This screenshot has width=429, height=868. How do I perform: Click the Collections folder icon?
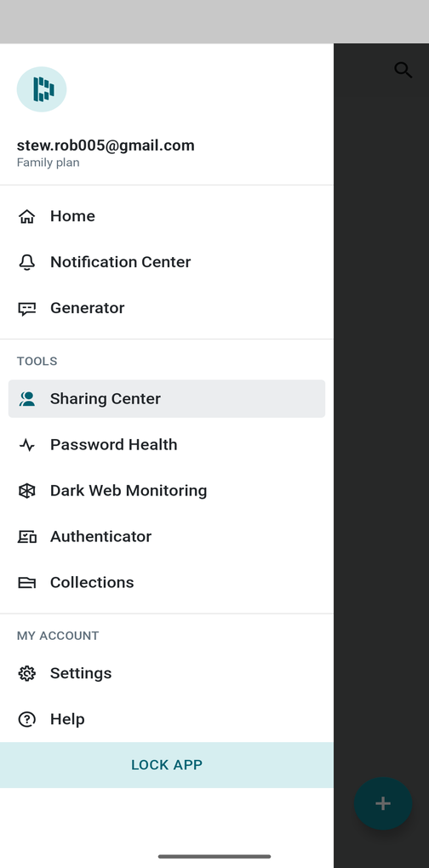click(x=26, y=582)
